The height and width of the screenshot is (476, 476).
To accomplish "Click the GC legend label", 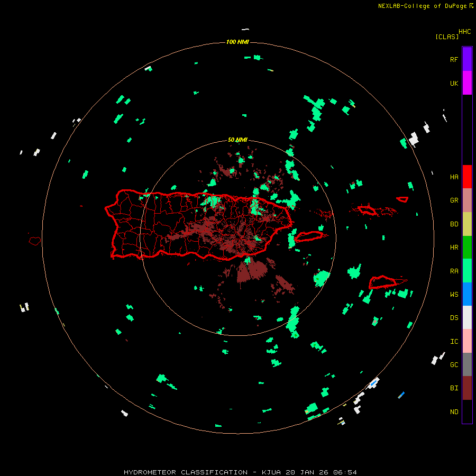I will [454, 364].
